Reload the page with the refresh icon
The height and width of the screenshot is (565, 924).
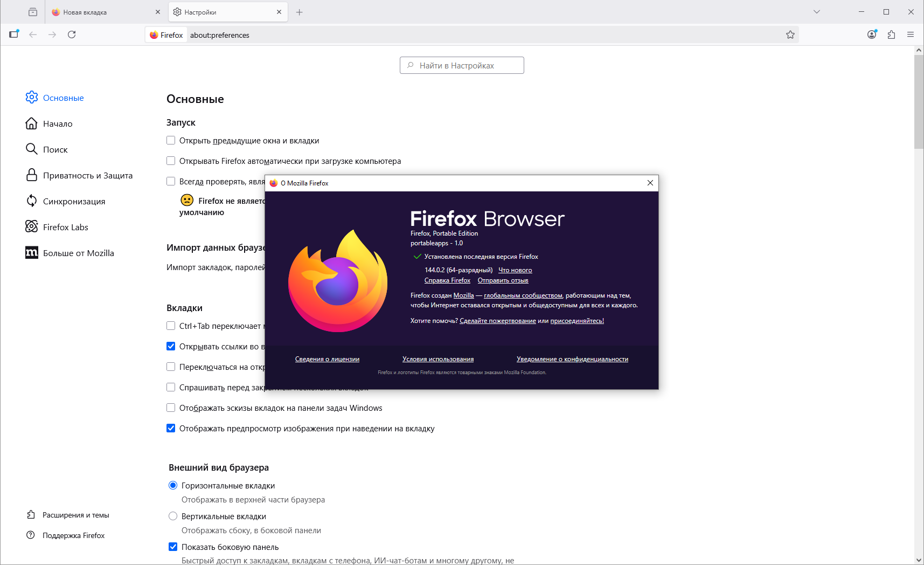click(72, 35)
